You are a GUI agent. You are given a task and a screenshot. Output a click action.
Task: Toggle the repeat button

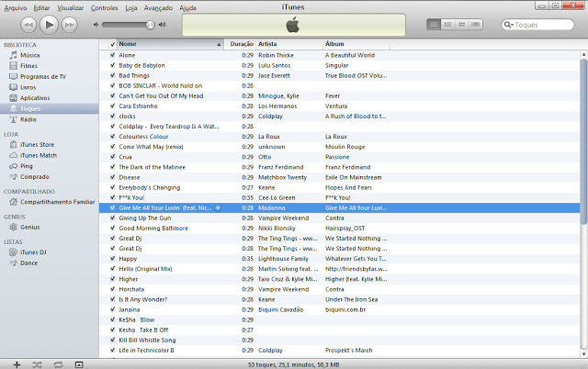(x=58, y=364)
